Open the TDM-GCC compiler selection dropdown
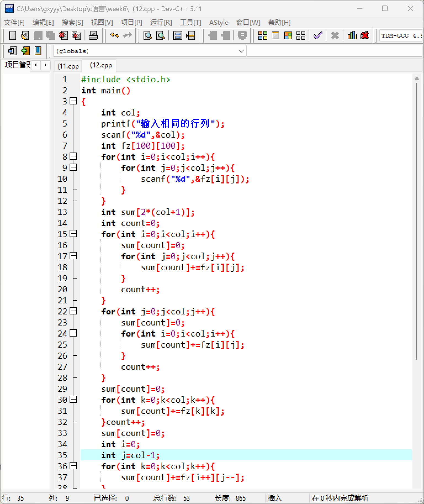The width and height of the screenshot is (424, 504). (x=402, y=35)
